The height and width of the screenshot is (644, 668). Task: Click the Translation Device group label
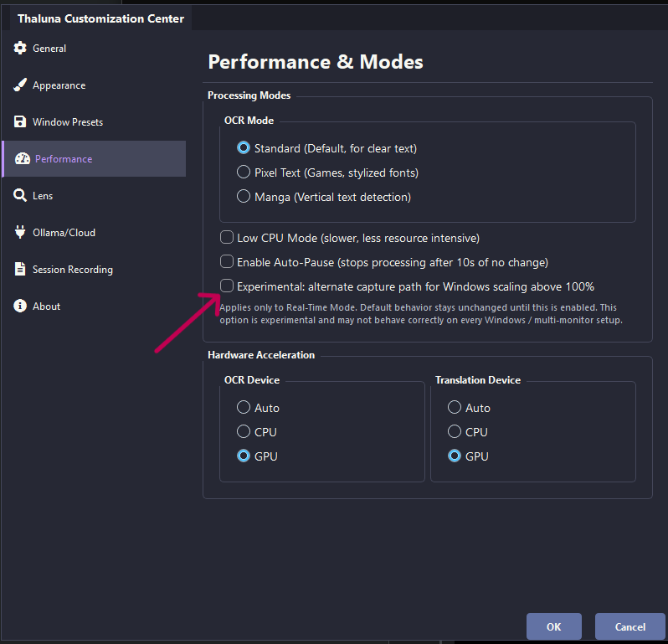tap(478, 380)
